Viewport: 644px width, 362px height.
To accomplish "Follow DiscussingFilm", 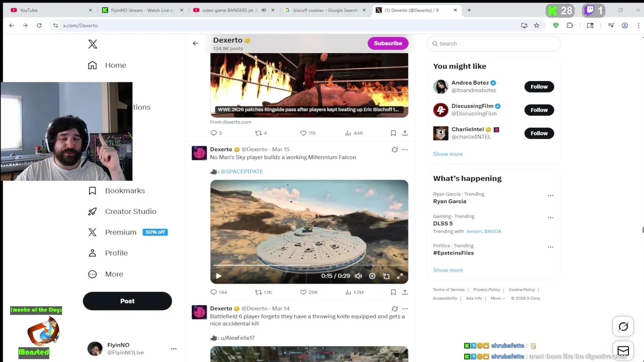I will click(539, 110).
